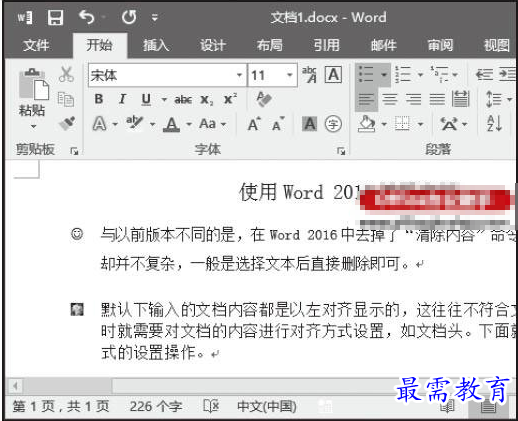Open font color dropdown arrow
The height and width of the screenshot is (421, 518).
click(189, 124)
